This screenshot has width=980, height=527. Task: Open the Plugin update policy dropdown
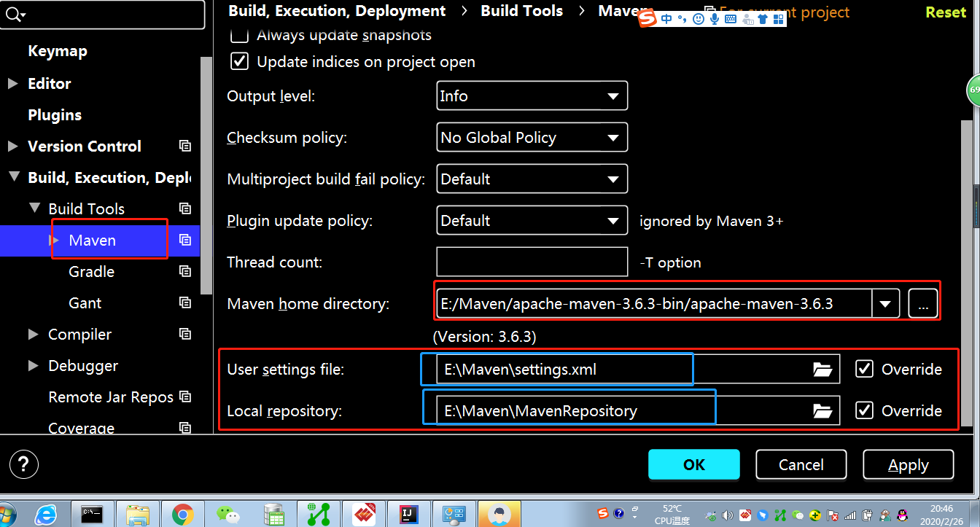click(532, 221)
